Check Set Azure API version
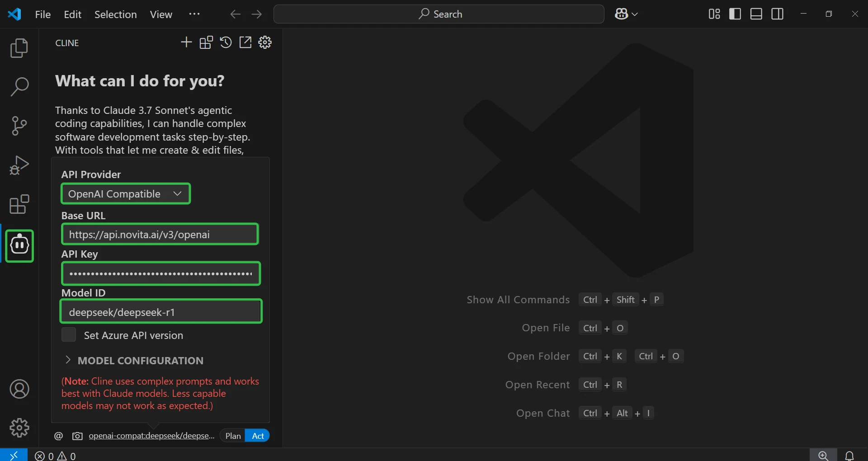This screenshot has height=461, width=868. pos(69,335)
